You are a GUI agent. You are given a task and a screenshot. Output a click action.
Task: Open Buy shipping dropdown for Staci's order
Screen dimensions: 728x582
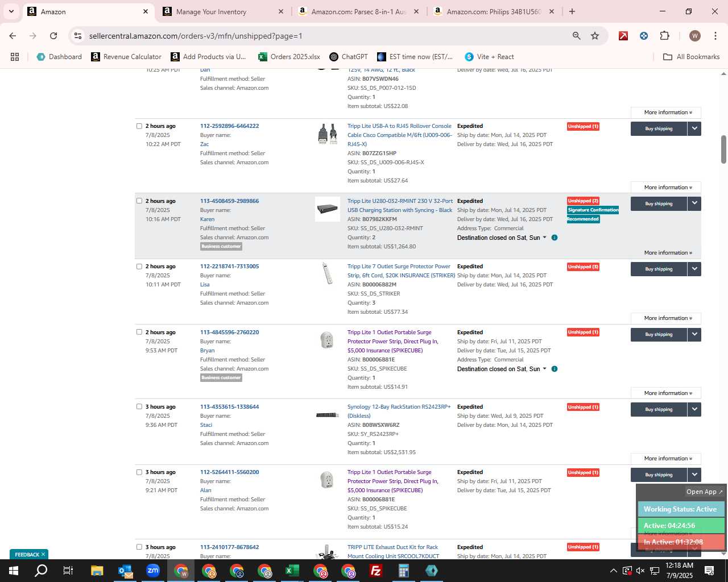pos(694,409)
